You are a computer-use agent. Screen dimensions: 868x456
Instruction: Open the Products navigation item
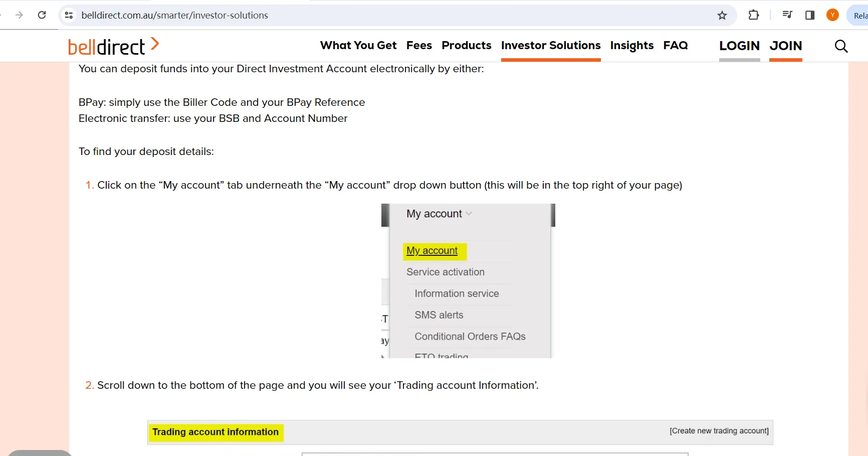tap(466, 46)
